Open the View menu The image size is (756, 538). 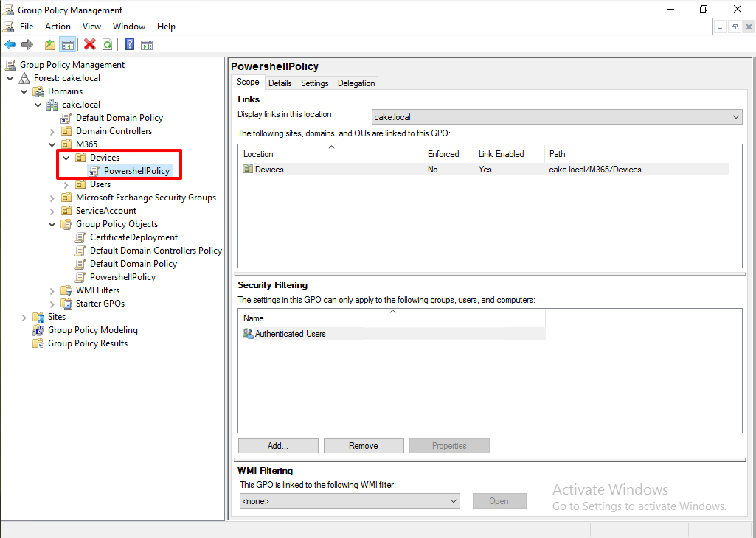click(91, 27)
